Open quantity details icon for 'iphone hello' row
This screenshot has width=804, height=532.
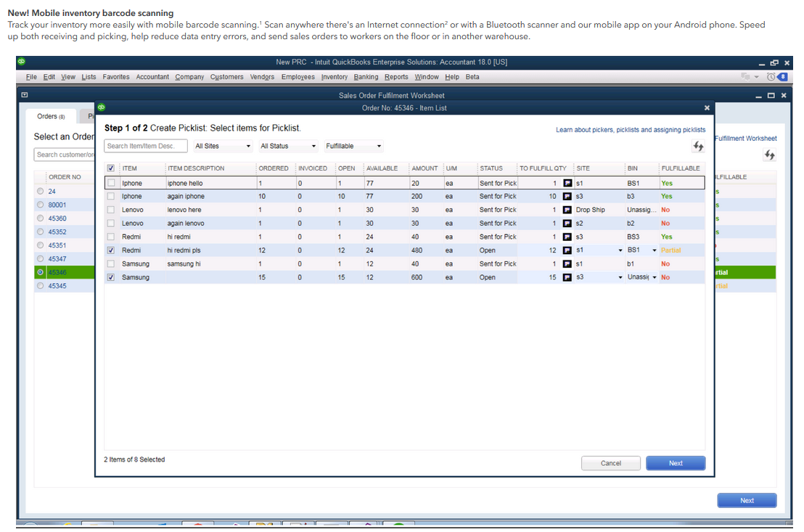coord(567,183)
